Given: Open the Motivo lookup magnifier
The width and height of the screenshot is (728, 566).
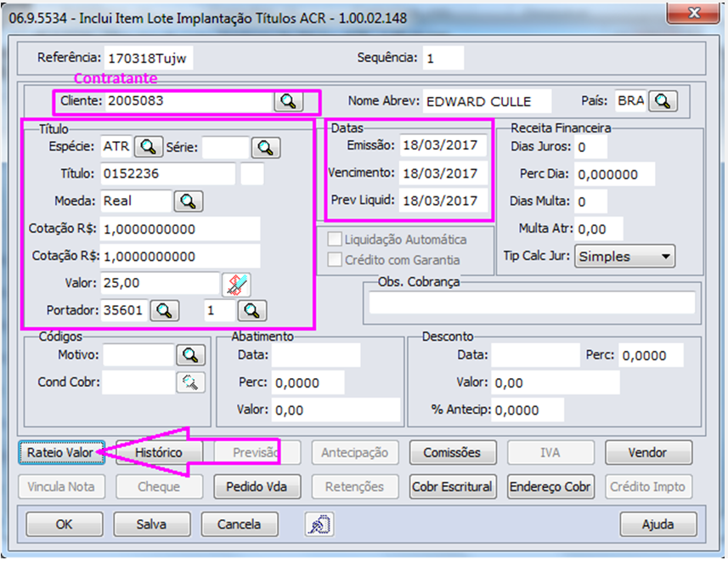Looking at the screenshot, I should pyautogui.click(x=190, y=355).
